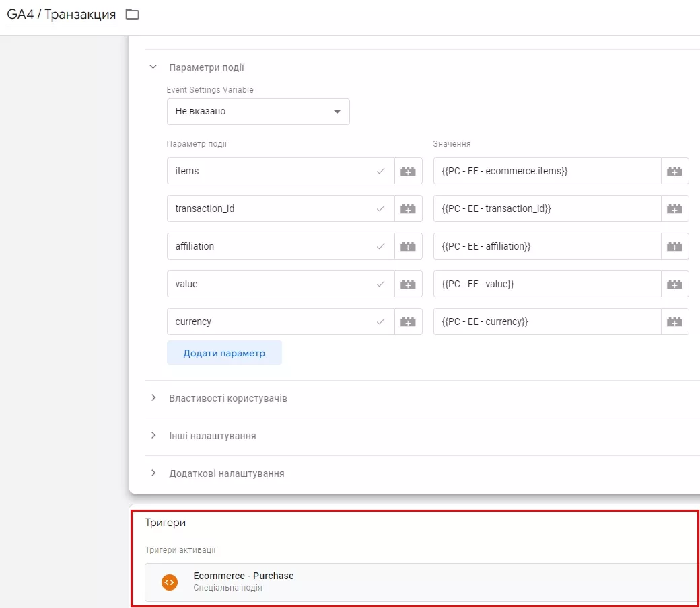Click the folder icon beside the tag name
The height and width of the screenshot is (608, 700).
(x=132, y=14)
